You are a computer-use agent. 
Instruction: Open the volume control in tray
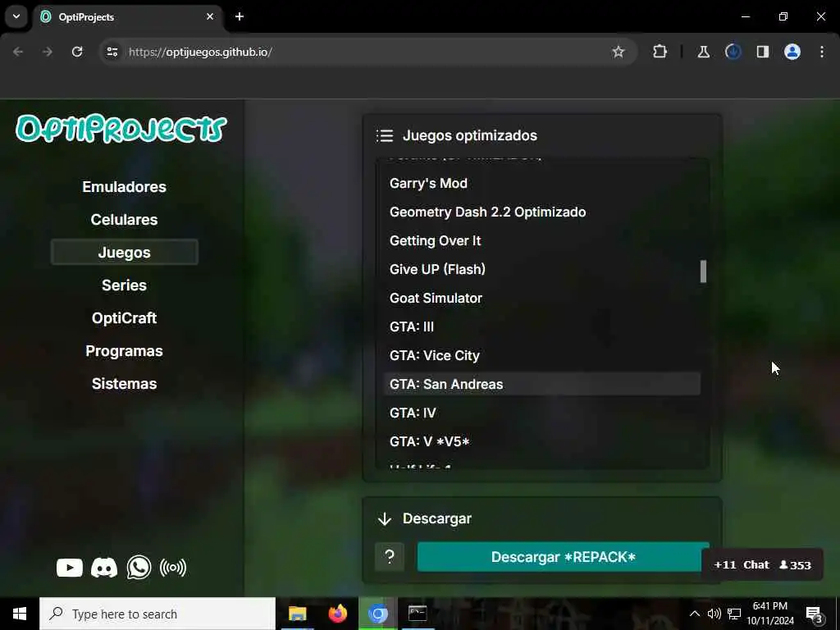click(x=714, y=614)
